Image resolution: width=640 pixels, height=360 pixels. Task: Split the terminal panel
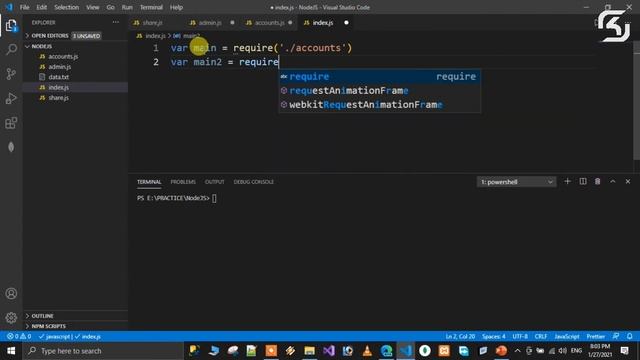pos(583,182)
